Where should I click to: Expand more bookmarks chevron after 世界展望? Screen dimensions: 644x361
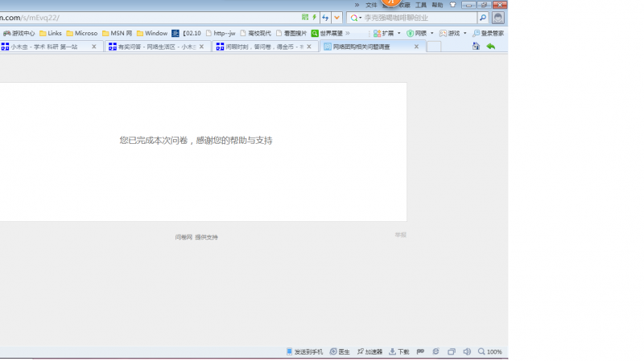(x=348, y=33)
